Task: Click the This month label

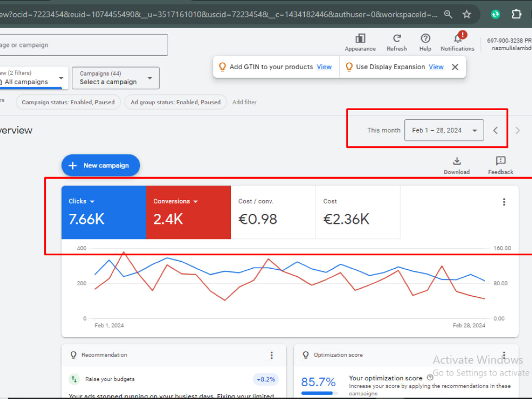Action: [x=384, y=130]
